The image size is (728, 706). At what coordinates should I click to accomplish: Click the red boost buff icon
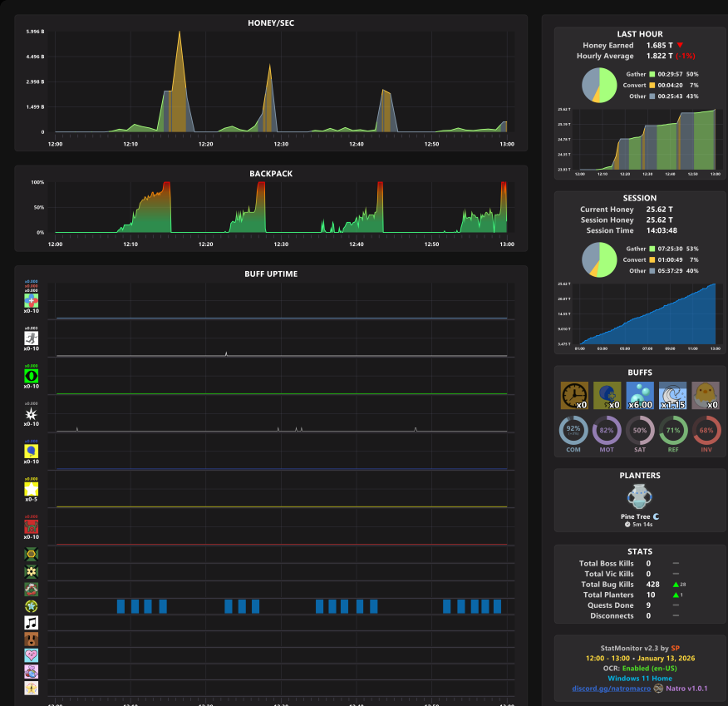tap(31, 526)
